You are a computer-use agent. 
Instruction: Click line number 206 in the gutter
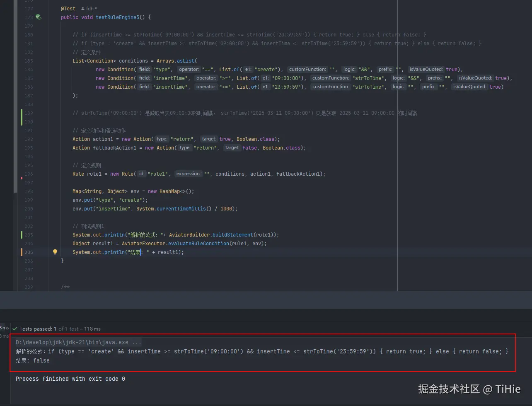click(29, 261)
